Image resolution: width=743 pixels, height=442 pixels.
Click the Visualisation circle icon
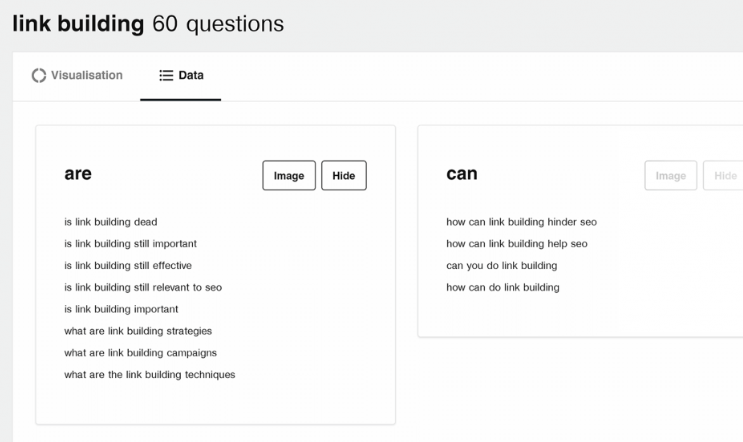39,75
